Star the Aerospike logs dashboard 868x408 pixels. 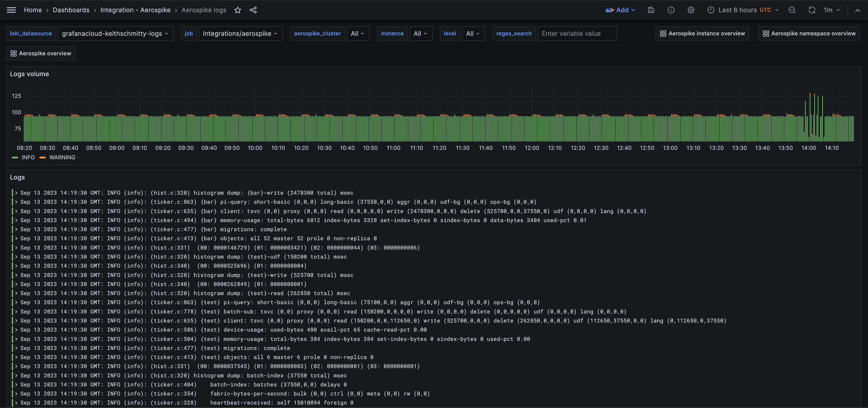coord(238,10)
